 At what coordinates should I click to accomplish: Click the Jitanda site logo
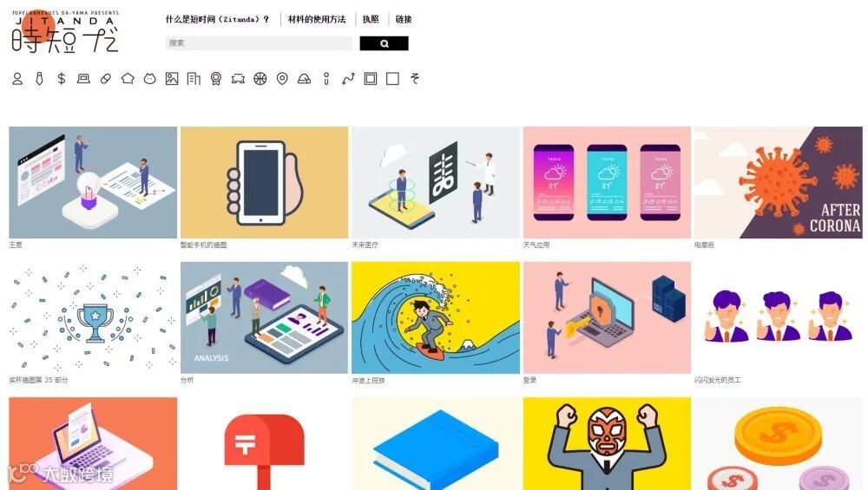(65, 31)
